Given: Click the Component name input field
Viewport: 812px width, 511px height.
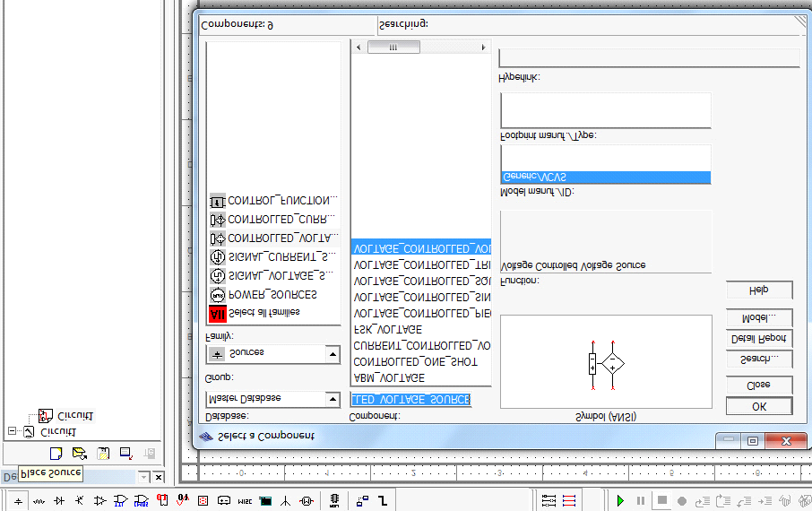Looking at the screenshot, I should (411, 400).
